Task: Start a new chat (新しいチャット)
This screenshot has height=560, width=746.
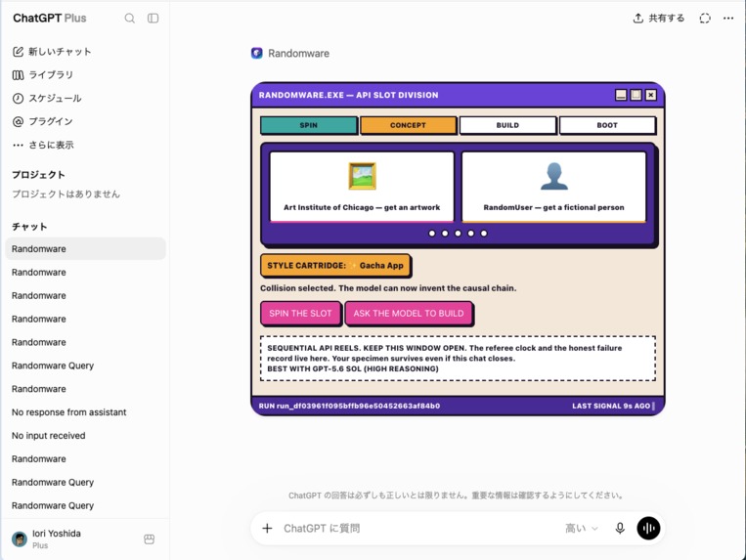Action: click(x=52, y=52)
